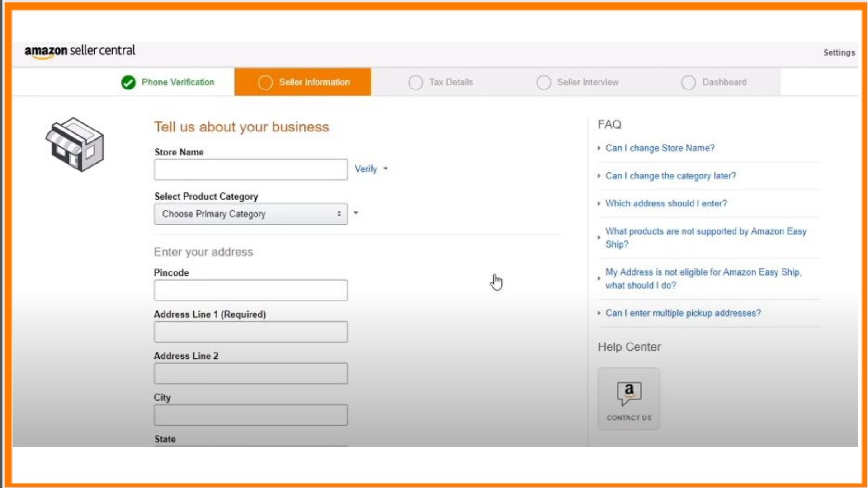Expand the Verify store name dropdown

pos(387,169)
